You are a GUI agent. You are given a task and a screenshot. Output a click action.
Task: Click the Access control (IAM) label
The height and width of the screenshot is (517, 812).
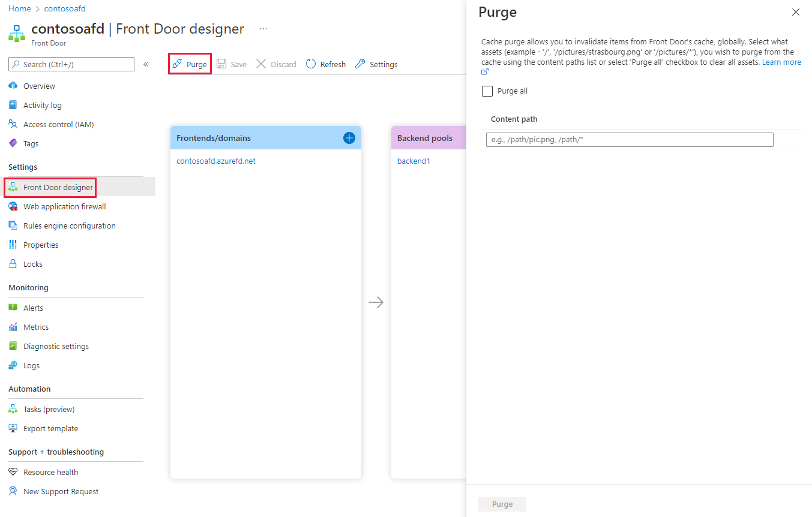pos(59,124)
